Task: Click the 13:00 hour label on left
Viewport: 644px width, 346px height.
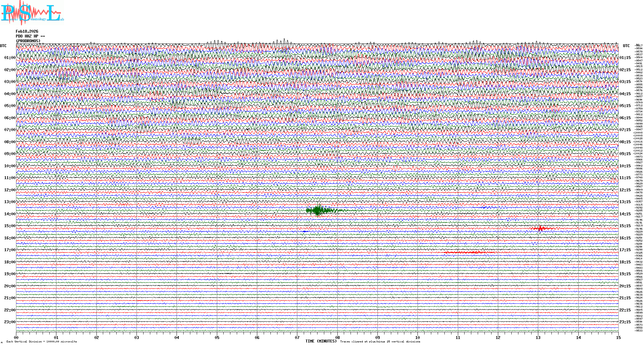Action: click(10, 202)
